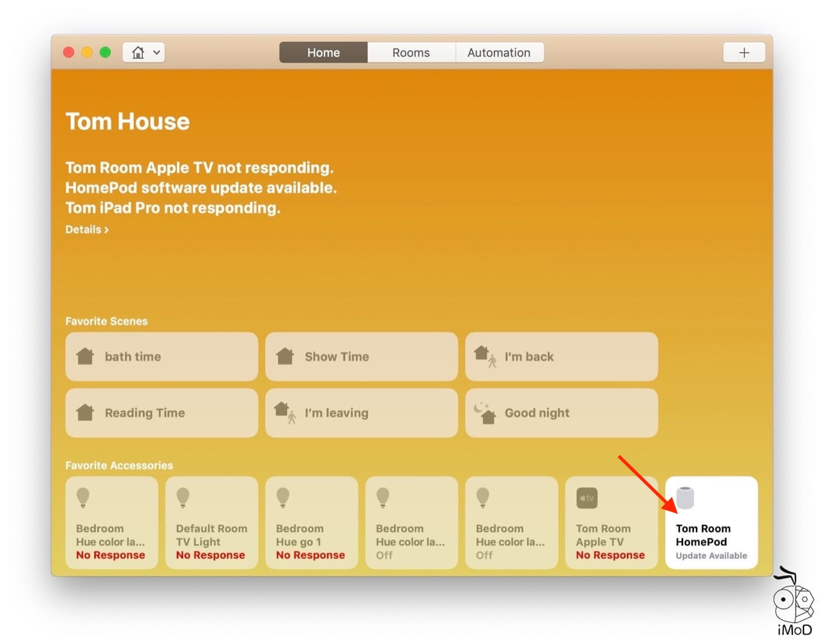Toggle the Default Room TV Light tile
Image resolution: width=824 pixels, height=644 pixels.
211,522
